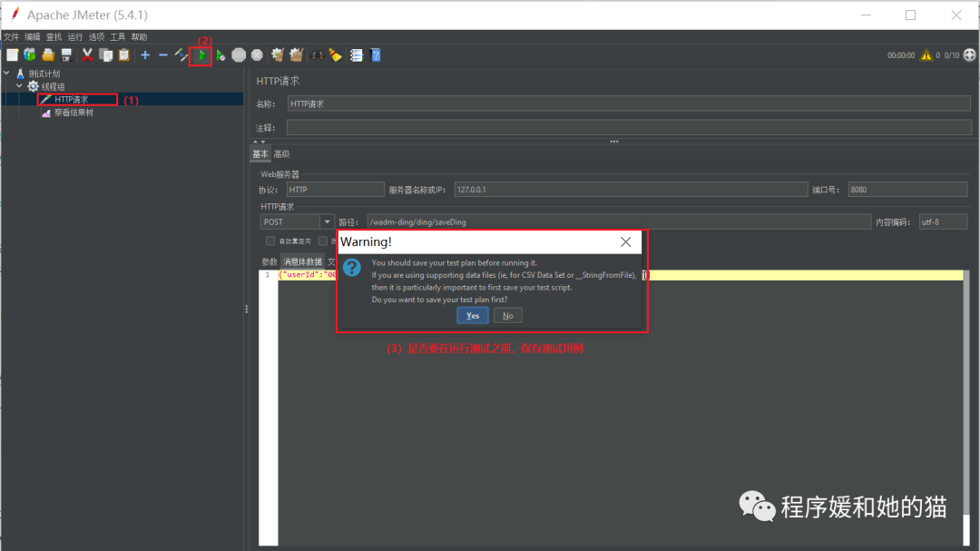Click the Search binoculars icon
The height and width of the screenshot is (551, 980).
[x=318, y=55]
